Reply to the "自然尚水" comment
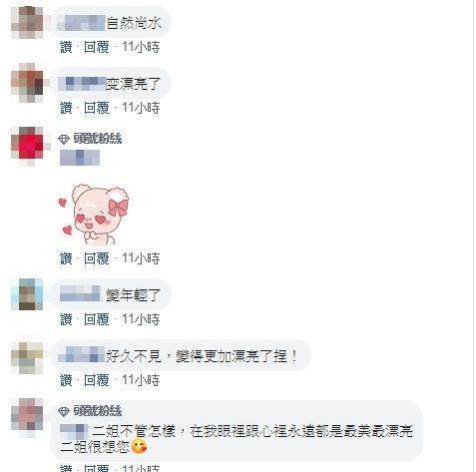The width and height of the screenshot is (476, 472). [97, 47]
